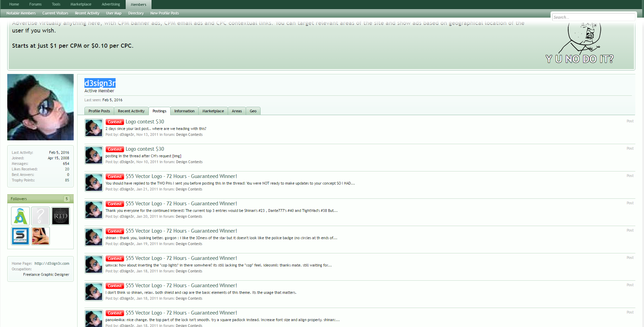Open follower with question mark avatar

tap(40, 216)
